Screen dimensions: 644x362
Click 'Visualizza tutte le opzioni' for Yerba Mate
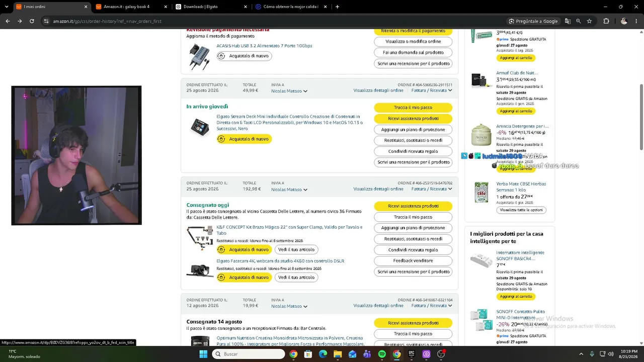(521, 210)
